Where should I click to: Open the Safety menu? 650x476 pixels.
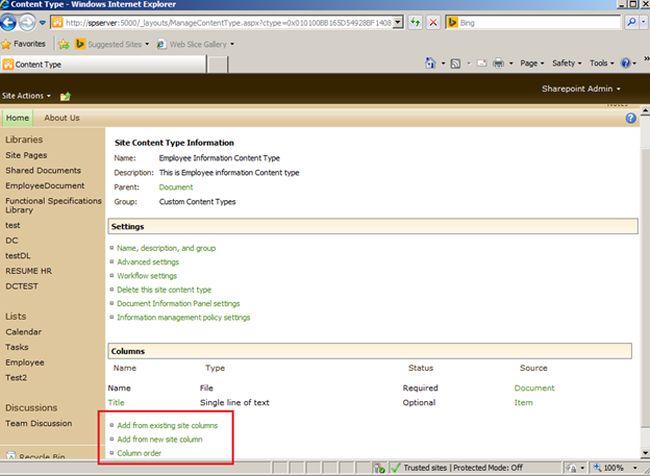[x=567, y=63]
